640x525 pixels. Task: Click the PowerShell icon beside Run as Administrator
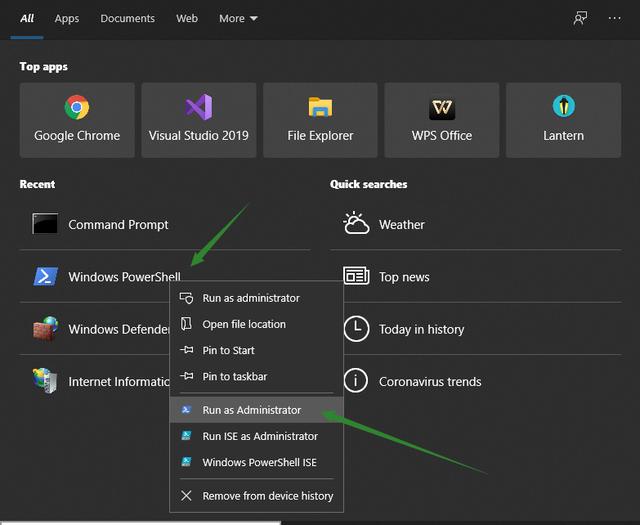tap(186, 409)
